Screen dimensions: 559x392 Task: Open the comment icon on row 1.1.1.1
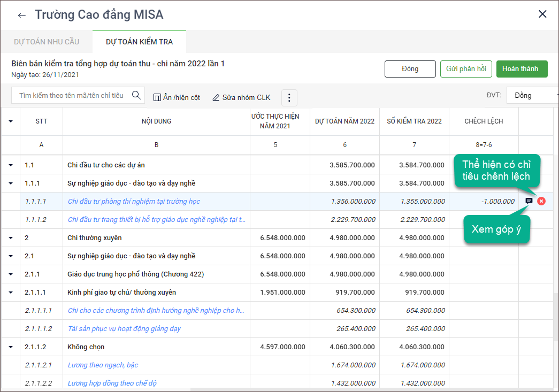tap(529, 201)
